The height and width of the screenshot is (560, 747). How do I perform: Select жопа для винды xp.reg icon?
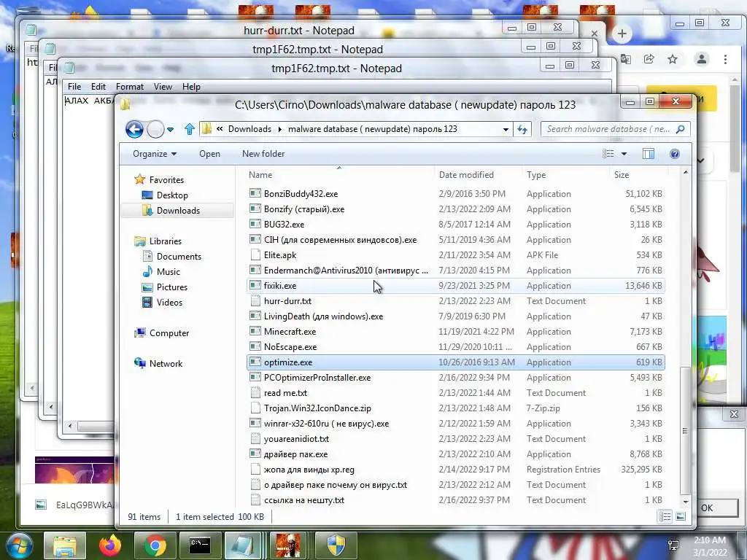255,470
